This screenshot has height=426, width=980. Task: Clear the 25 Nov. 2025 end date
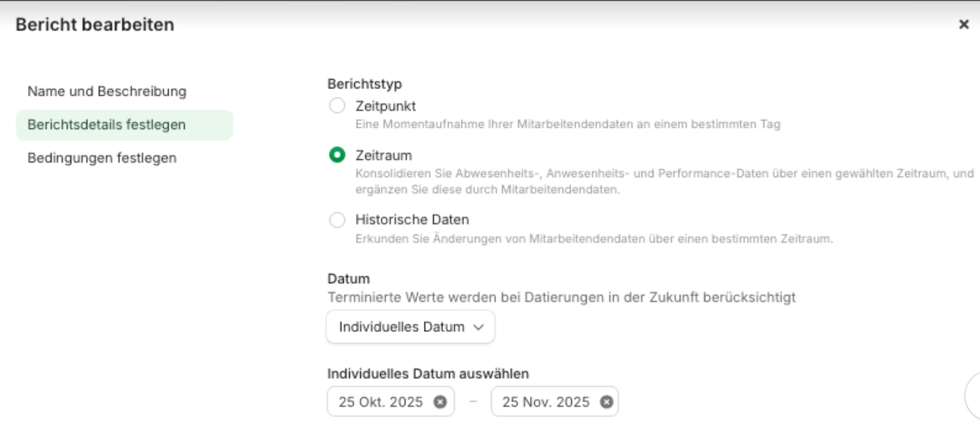pyautogui.click(x=607, y=402)
